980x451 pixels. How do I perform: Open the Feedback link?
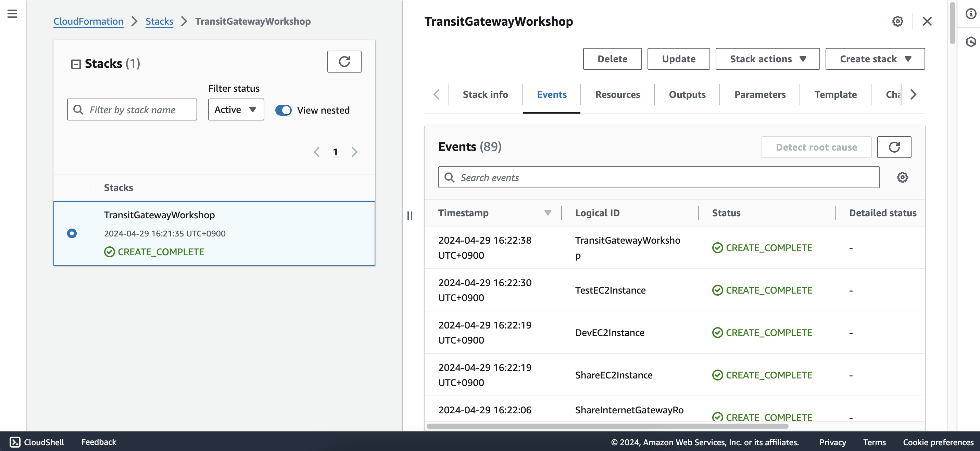point(99,442)
